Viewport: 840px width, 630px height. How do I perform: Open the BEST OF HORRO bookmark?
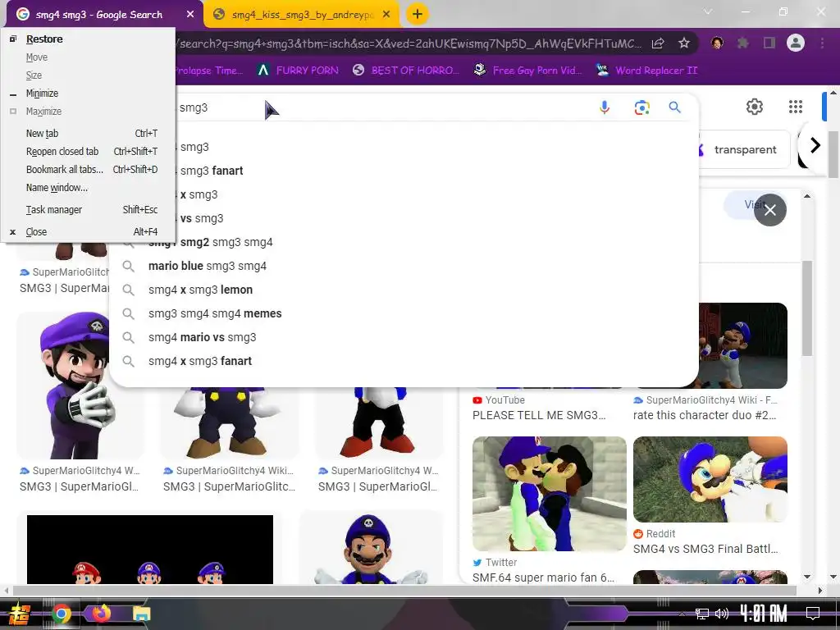coord(406,71)
